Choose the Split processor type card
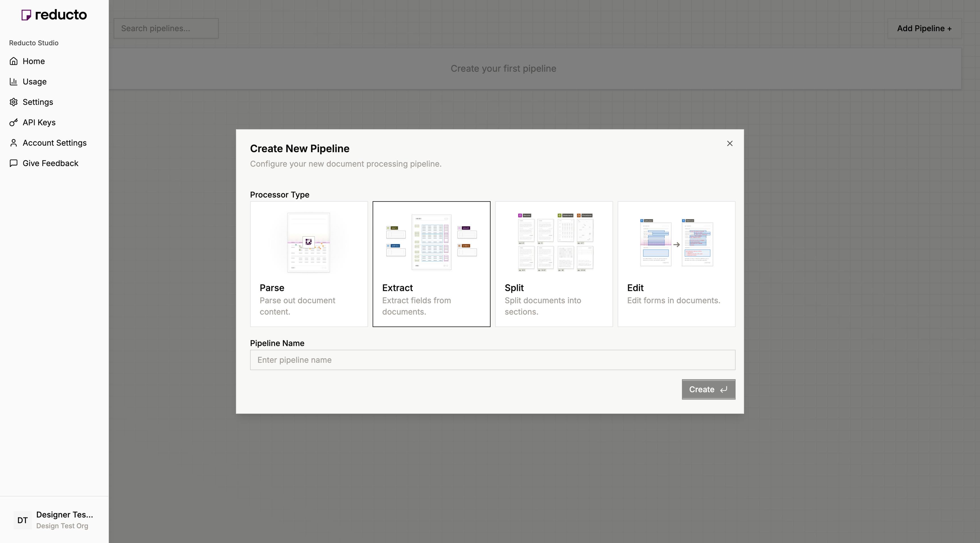The image size is (980, 543). 554,264
